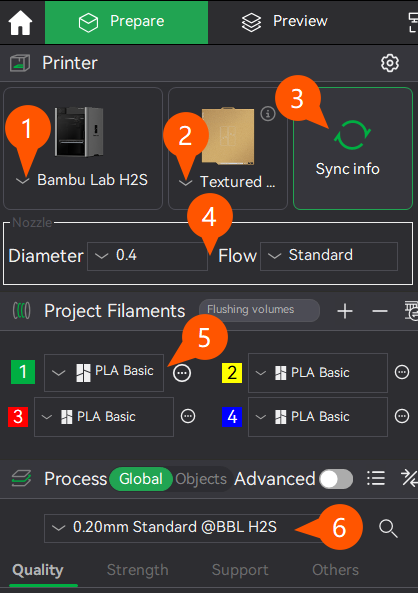Toggle the Advanced switch
Image resolution: width=418 pixels, height=593 pixels.
336,479
